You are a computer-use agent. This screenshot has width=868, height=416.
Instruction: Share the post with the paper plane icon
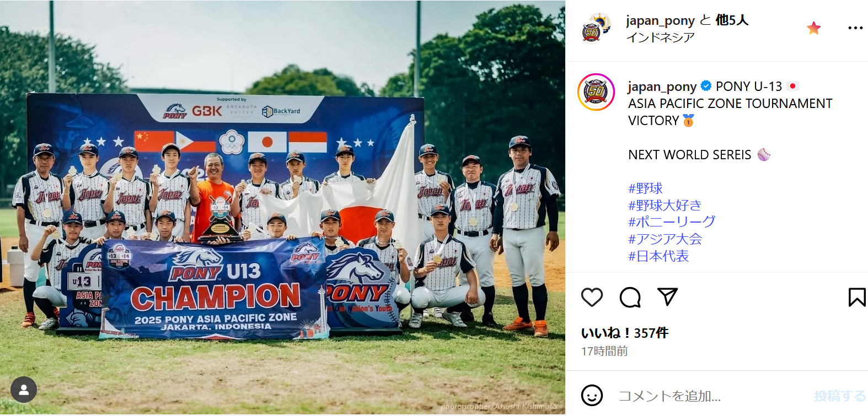pos(667,297)
